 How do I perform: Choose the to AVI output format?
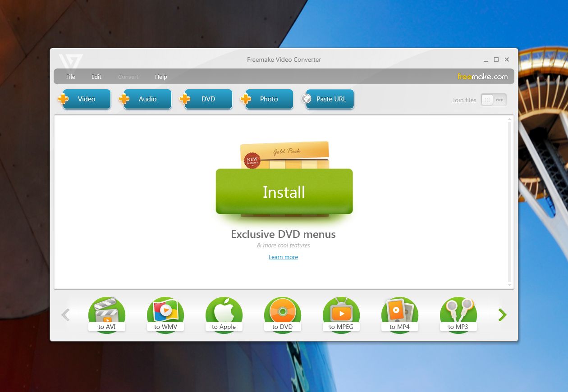(107, 315)
